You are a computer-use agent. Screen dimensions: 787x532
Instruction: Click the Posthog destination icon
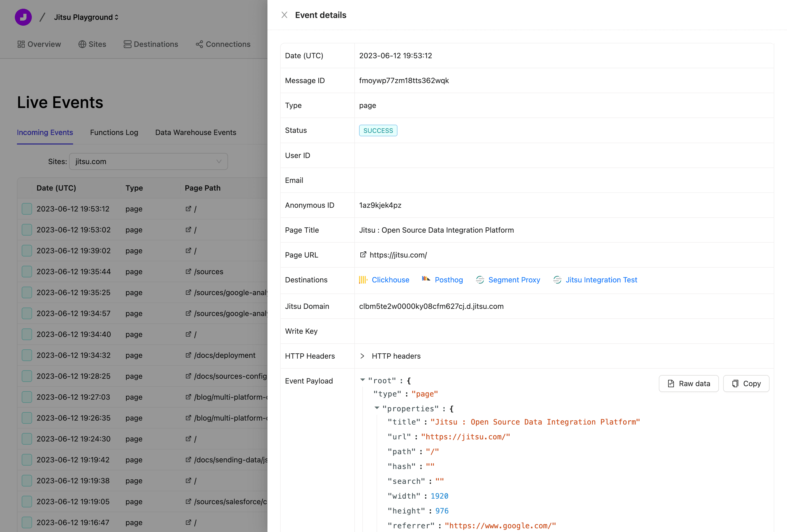click(426, 279)
